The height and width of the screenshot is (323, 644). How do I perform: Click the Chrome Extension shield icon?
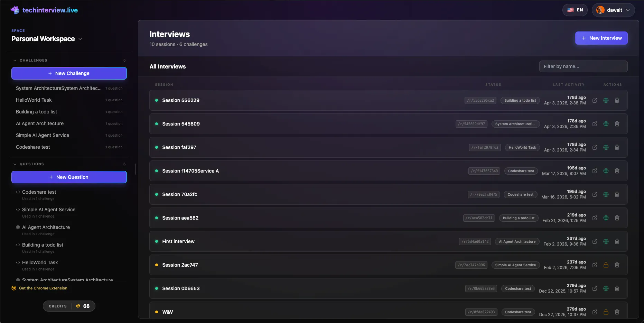coord(14,288)
